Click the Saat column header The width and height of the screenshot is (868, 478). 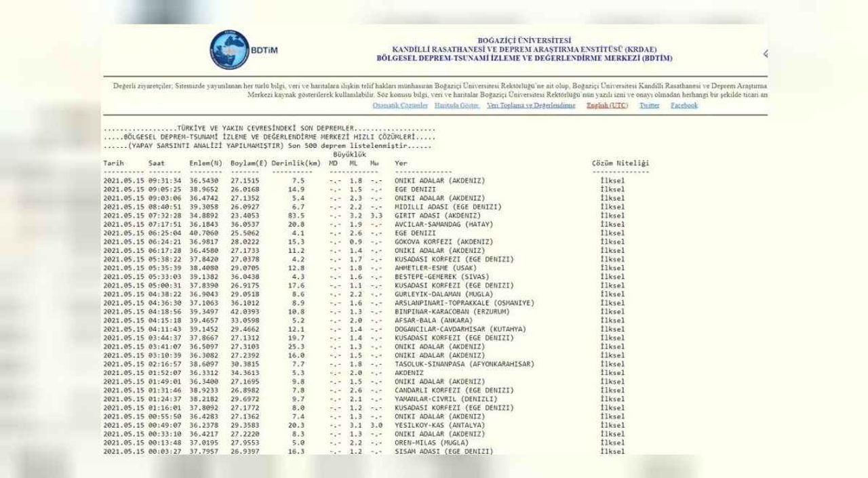[157, 163]
